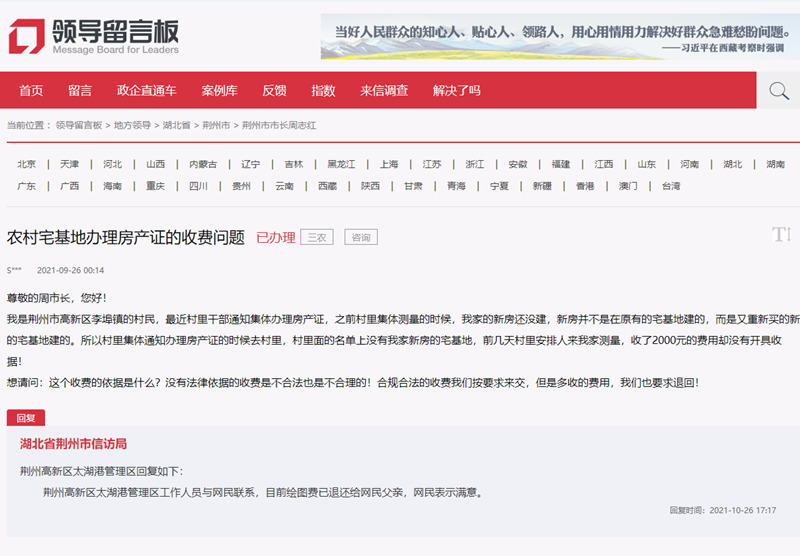Select the 湖北 province link

pyautogui.click(x=733, y=164)
